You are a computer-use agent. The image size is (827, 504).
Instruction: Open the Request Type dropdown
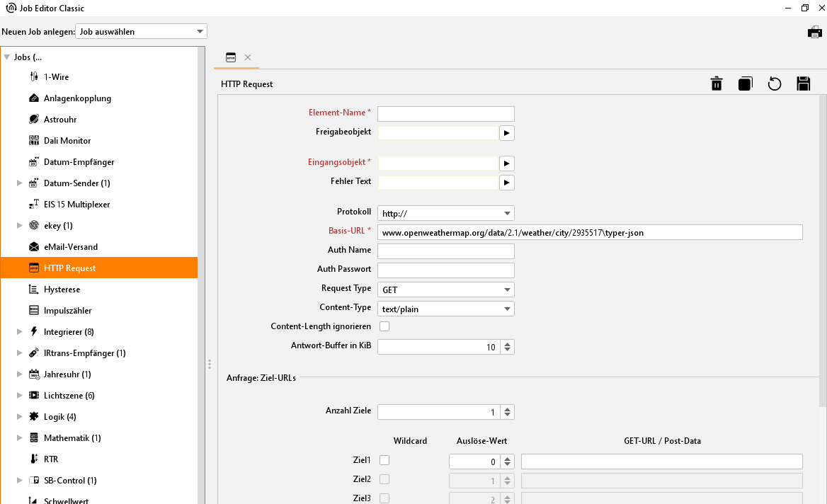pyautogui.click(x=446, y=290)
